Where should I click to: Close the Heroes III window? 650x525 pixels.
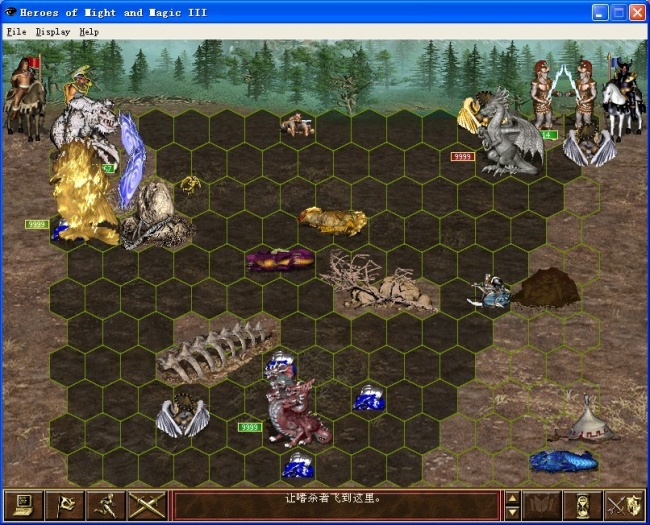[637, 13]
